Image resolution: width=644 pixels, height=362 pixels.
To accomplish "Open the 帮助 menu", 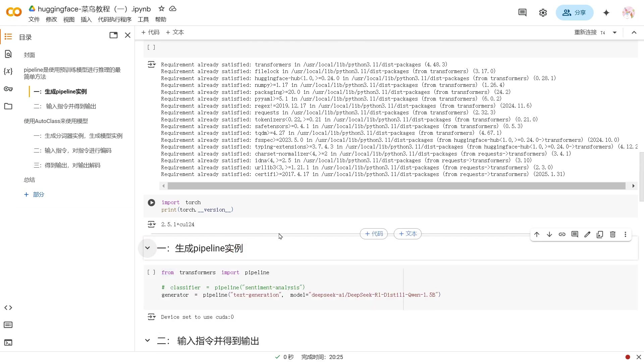I will pos(161,19).
